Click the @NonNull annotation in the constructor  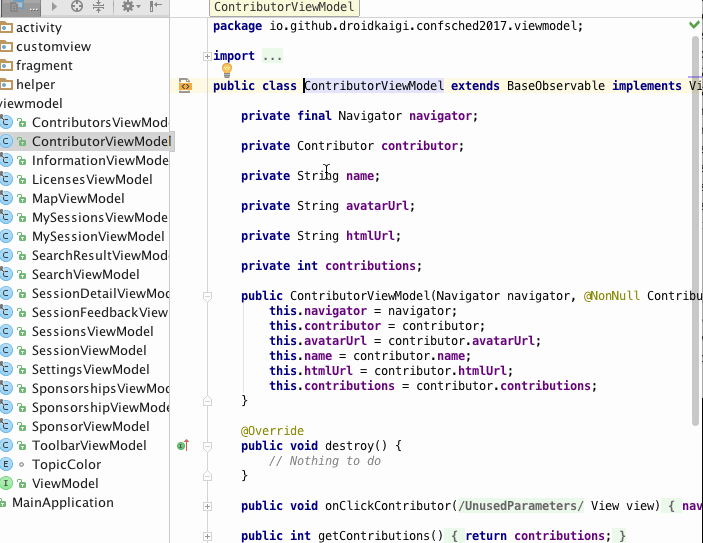pos(612,296)
